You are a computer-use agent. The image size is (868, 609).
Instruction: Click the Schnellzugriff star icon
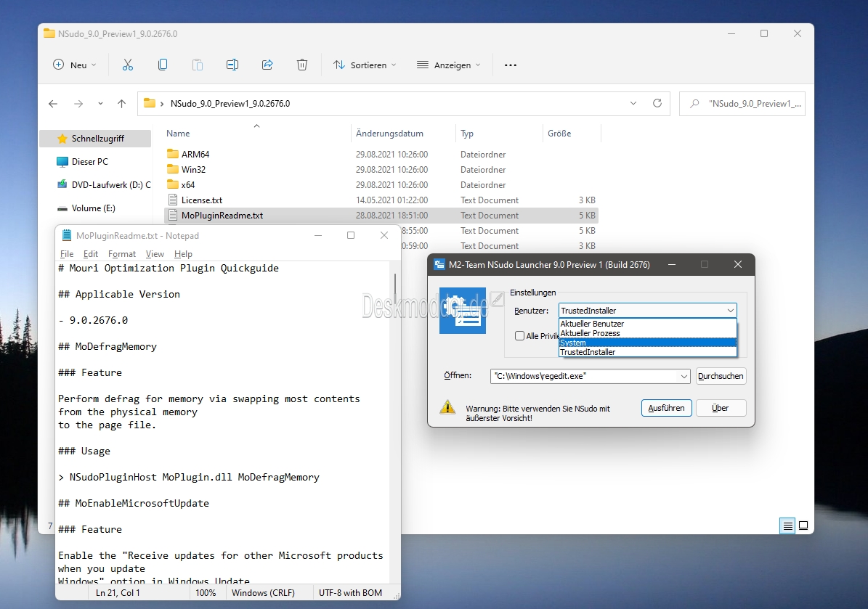tap(62, 139)
